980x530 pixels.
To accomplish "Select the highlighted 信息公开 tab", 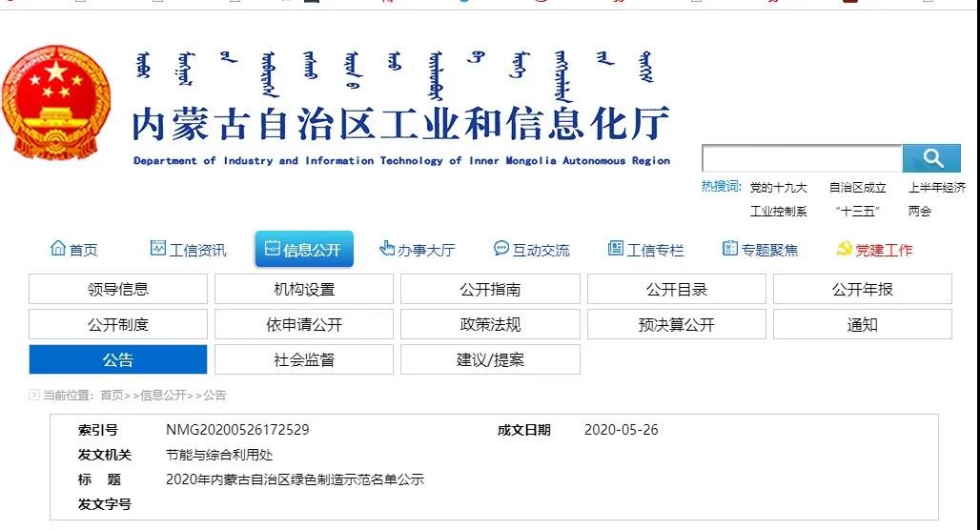I will (x=303, y=250).
